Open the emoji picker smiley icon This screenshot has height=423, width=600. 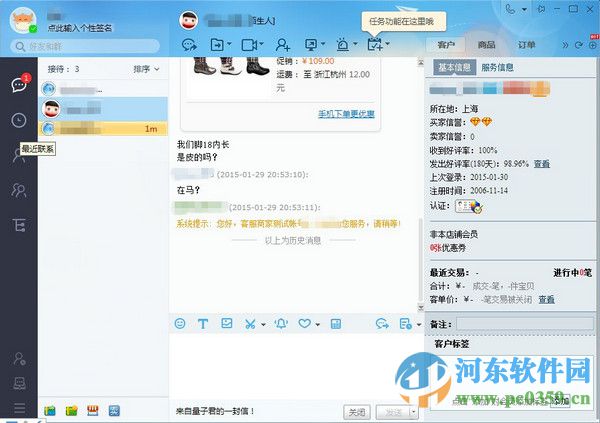180,323
